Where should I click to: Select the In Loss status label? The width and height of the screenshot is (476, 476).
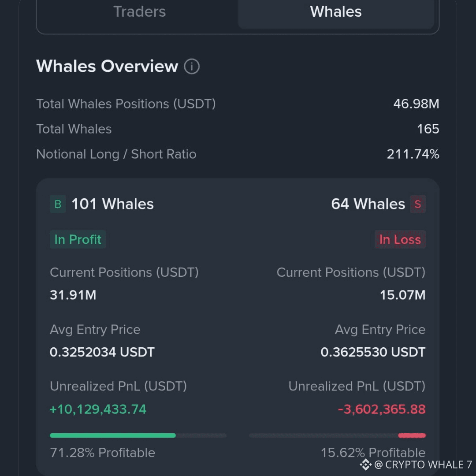[400, 239]
